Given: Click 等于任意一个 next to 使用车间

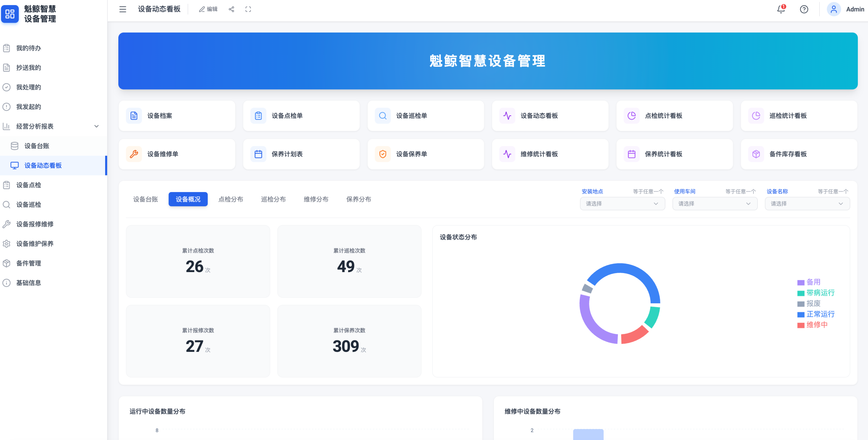Looking at the screenshot, I should pos(741,192).
